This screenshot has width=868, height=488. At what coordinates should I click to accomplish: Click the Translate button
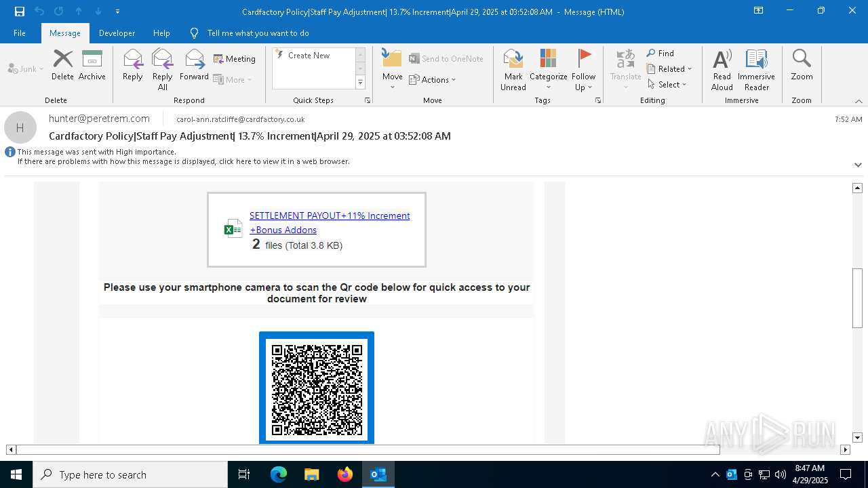(625, 69)
